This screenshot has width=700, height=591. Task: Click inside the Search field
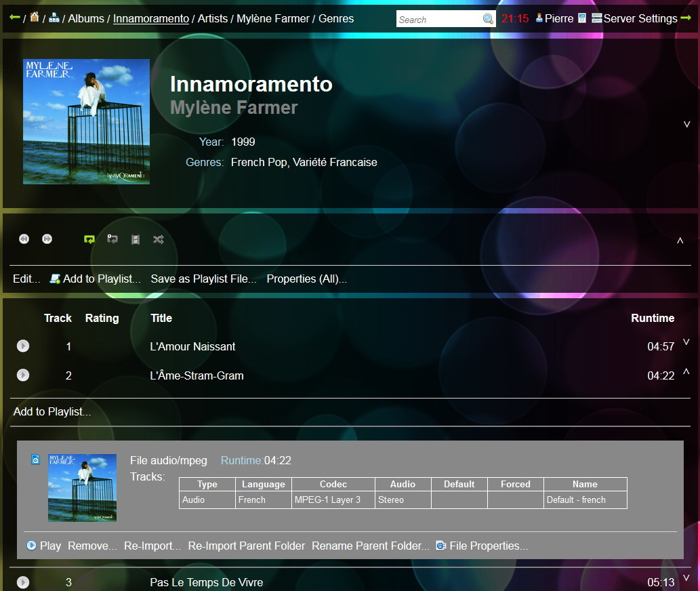click(439, 19)
